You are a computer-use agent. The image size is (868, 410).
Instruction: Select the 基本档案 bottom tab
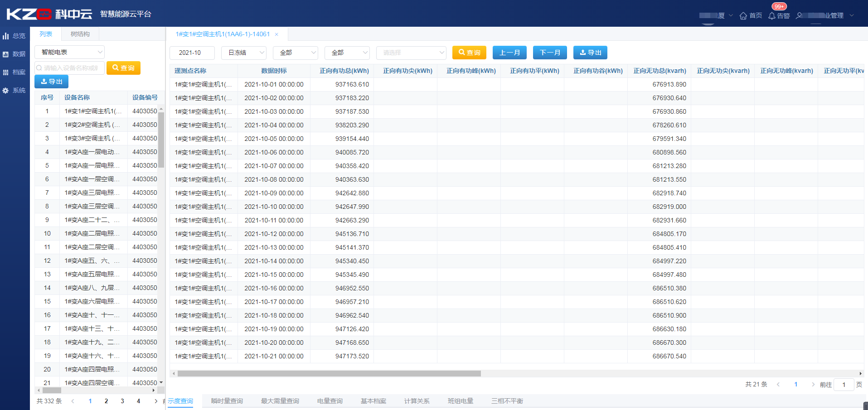[373, 401]
